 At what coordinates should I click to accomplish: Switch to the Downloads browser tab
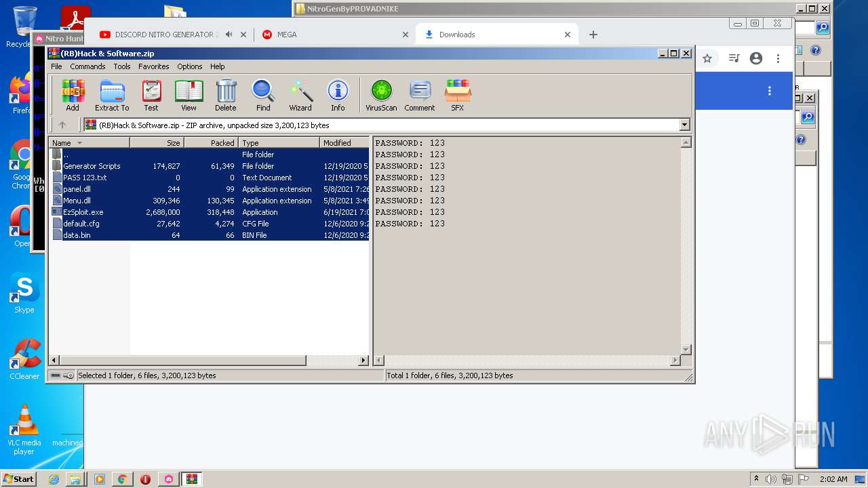[498, 35]
